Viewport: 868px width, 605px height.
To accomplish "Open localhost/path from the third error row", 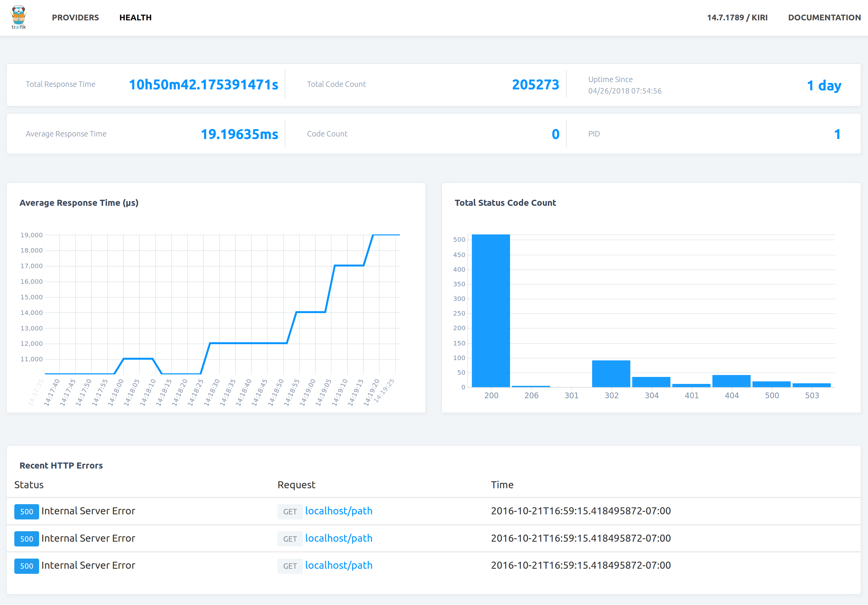I will [x=339, y=566].
